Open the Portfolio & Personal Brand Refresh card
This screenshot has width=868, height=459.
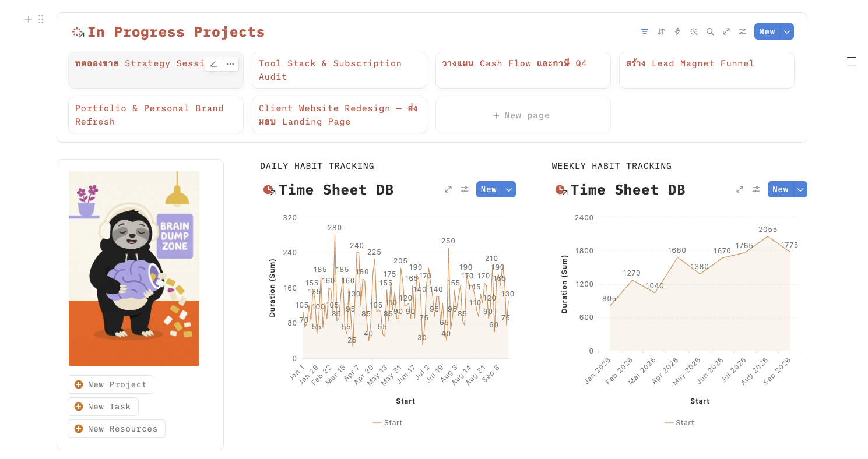156,115
